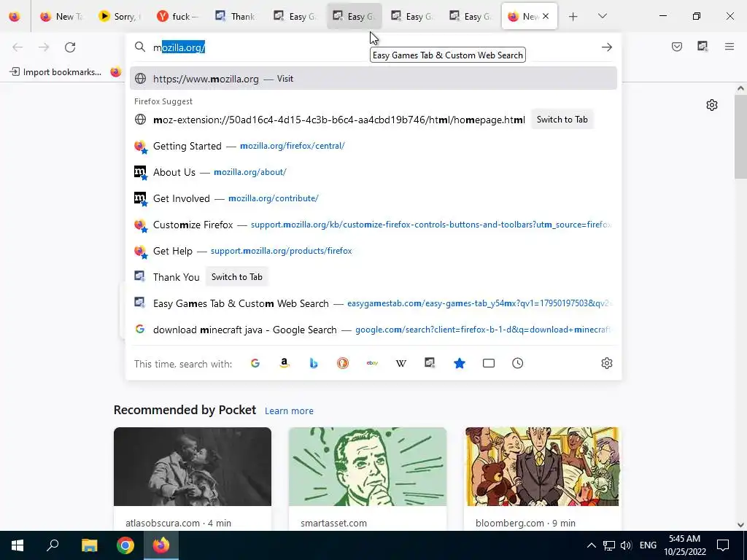747x560 pixels.
Task: Open Easy Games Tab & Custom Web Search suggestion
Action: [x=373, y=303]
